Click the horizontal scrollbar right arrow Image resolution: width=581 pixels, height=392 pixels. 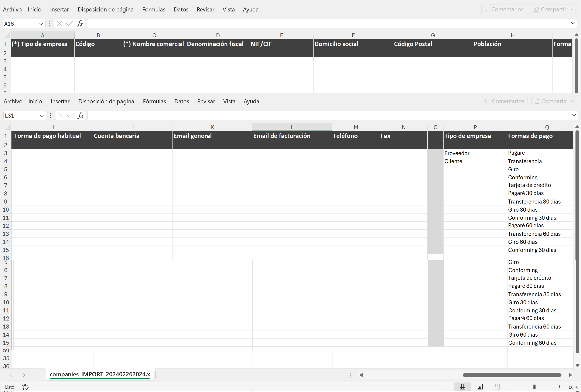point(570,375)
